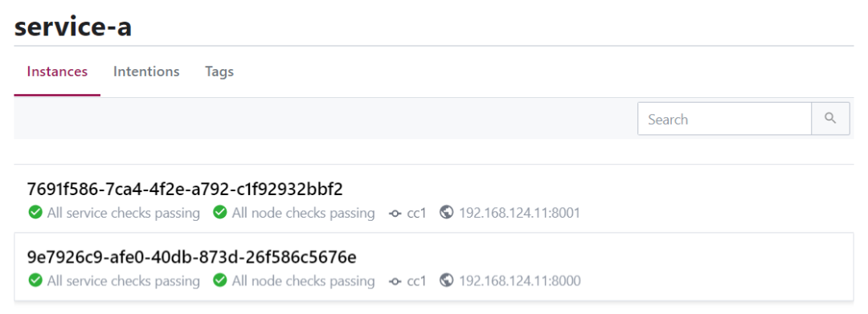This screenshot has width=868, height=314.
Task: Click green node checks icon for instance 9e7926c9
Action: 219,281
